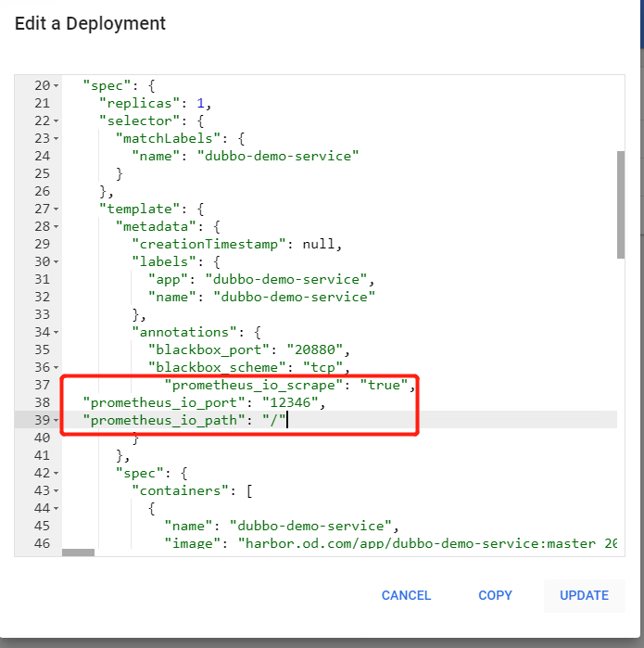This screenshot has height=648, width=644.
Task: Click the CANCEL button
Action: tap(406, 595)
